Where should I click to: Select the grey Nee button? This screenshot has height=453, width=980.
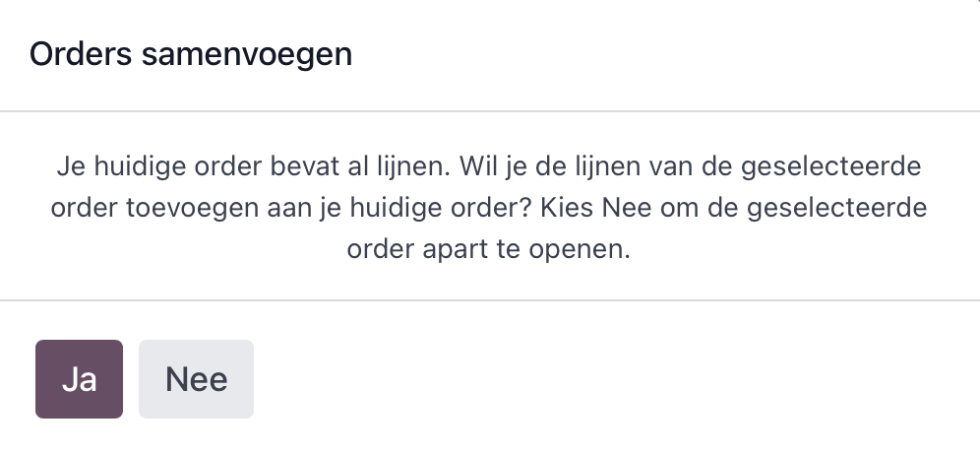(x=196, y=379)
